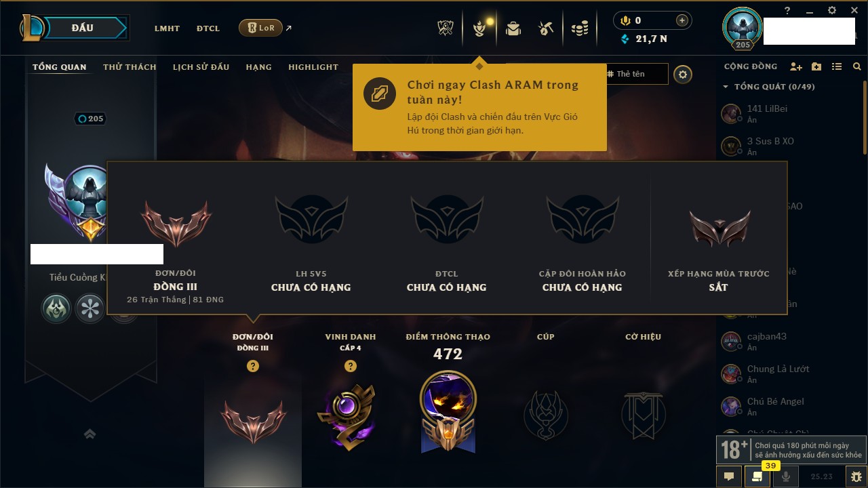Open the Clash trophy icon
This screenshot has height=488, width=868.
(446, 28)
